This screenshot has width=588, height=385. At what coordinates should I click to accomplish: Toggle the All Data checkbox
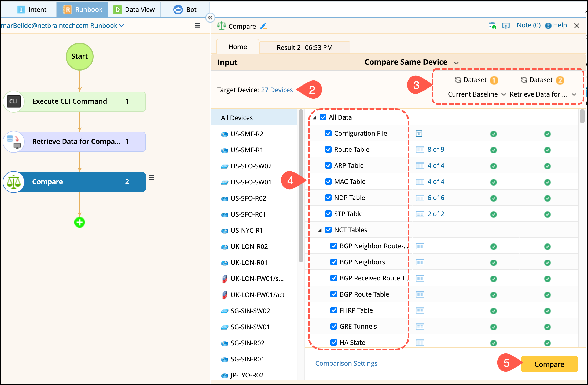[x=323, y=117]
